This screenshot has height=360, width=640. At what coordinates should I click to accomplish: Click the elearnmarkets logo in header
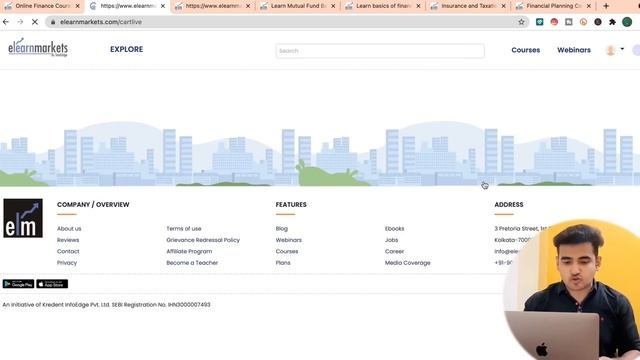38,48
